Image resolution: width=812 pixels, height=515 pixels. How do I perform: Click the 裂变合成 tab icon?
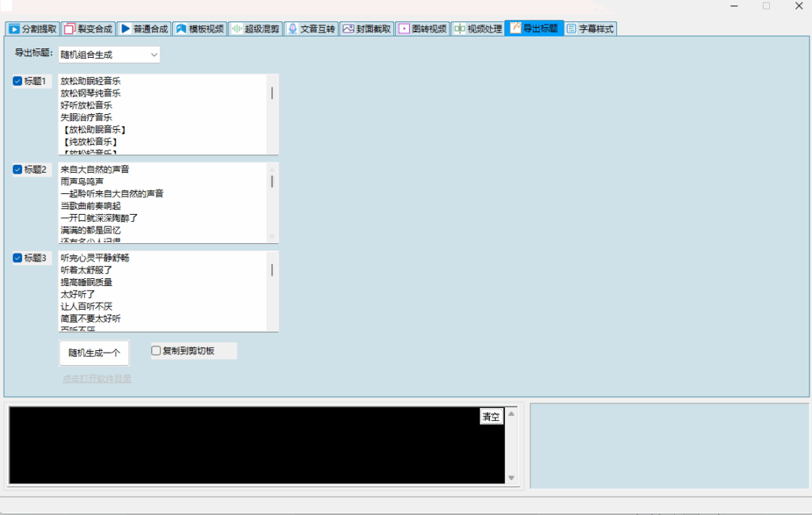coord(70,29)
